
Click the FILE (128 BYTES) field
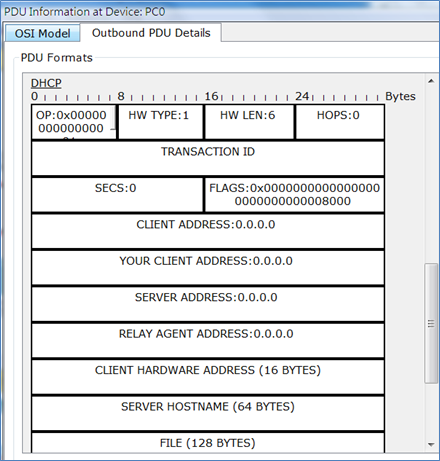(208, 443)
